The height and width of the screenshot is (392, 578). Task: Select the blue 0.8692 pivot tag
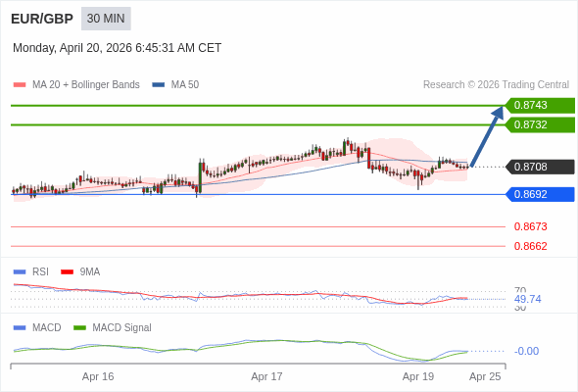click(540, 194)
